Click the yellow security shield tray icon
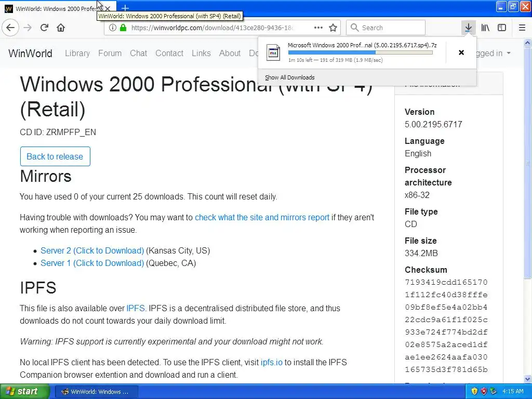 click(x=474, y=391)
